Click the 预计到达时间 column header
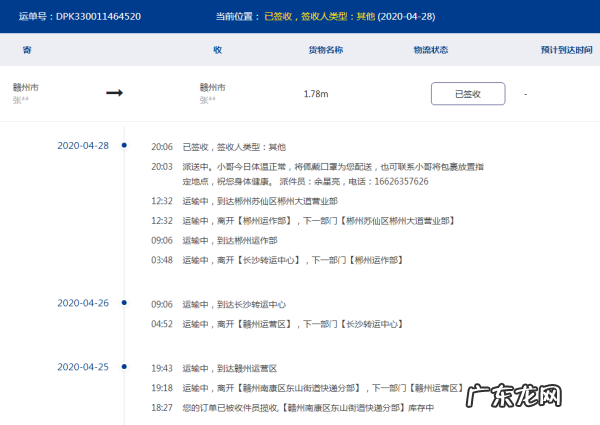 click(566, 49)
